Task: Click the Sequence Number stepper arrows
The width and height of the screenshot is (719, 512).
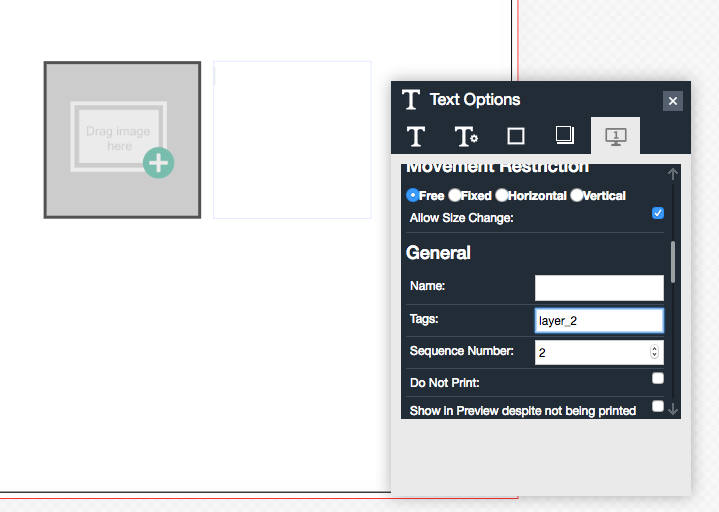Action: point(655,352)
